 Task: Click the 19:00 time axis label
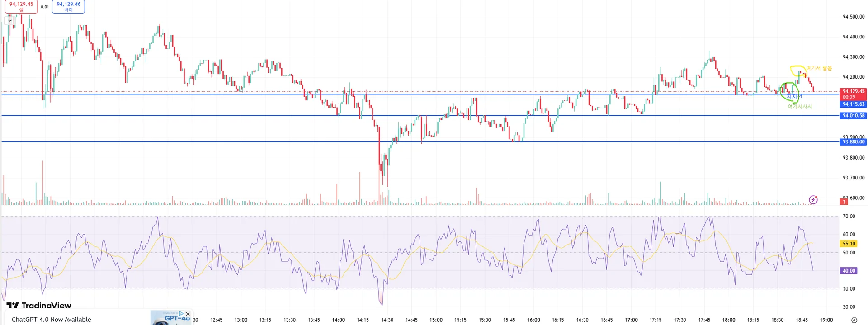(826, 320)
